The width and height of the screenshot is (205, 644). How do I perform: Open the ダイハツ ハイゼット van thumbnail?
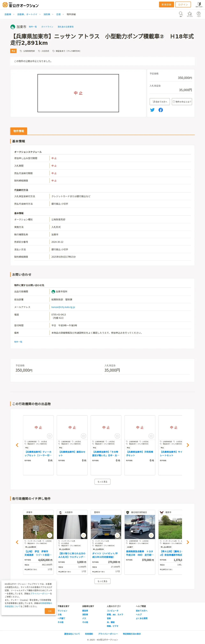pyautogui.click(x=106, y=527)
